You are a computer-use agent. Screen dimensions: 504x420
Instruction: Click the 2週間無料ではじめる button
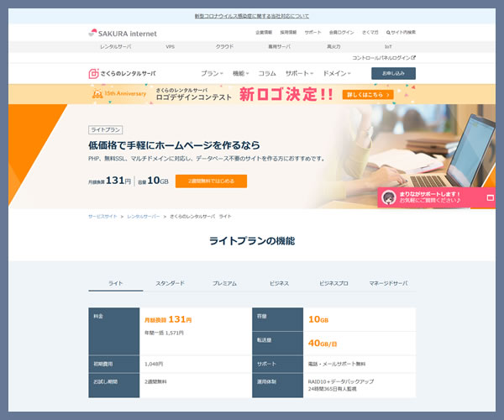pos(211,181)
